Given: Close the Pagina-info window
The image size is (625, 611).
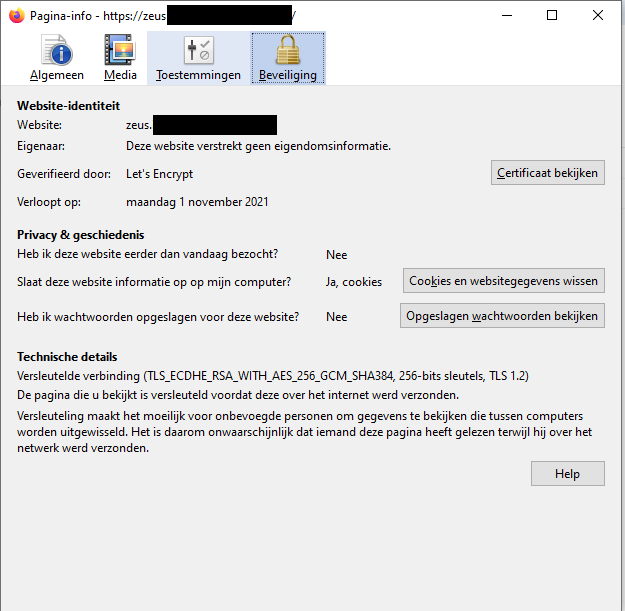Looking at the screenshot, I should point(598,16).
